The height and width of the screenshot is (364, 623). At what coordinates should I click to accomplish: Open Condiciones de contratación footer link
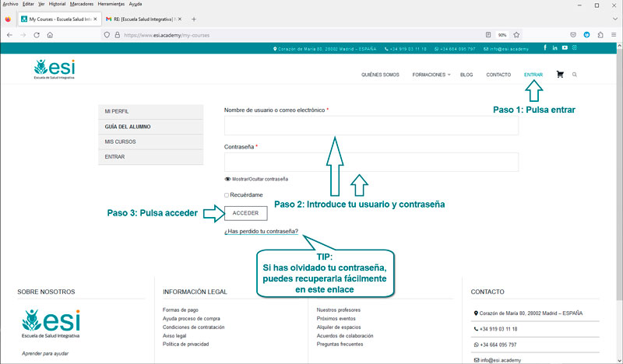pos(193,327)
